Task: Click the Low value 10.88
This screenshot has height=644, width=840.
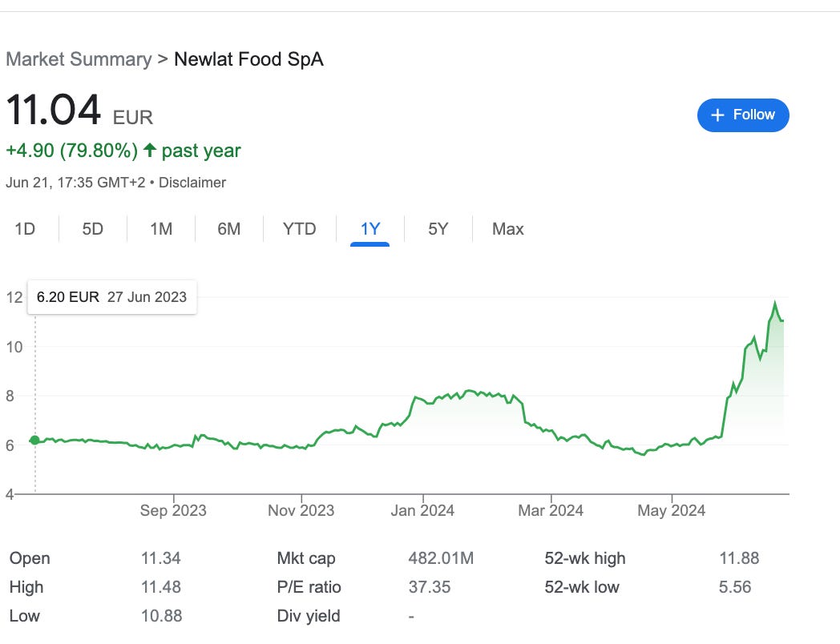Action: coord(161,616)
